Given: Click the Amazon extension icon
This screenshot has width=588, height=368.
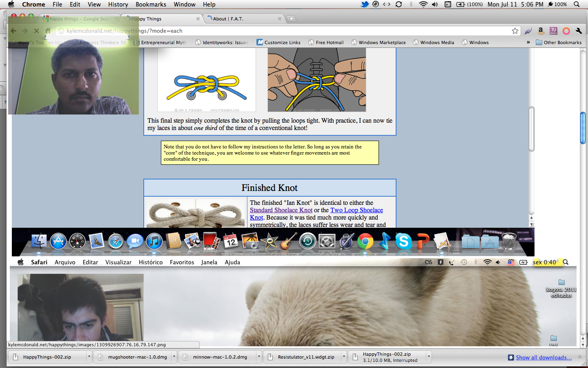Looking at the screenshot, I should point(541,31).
